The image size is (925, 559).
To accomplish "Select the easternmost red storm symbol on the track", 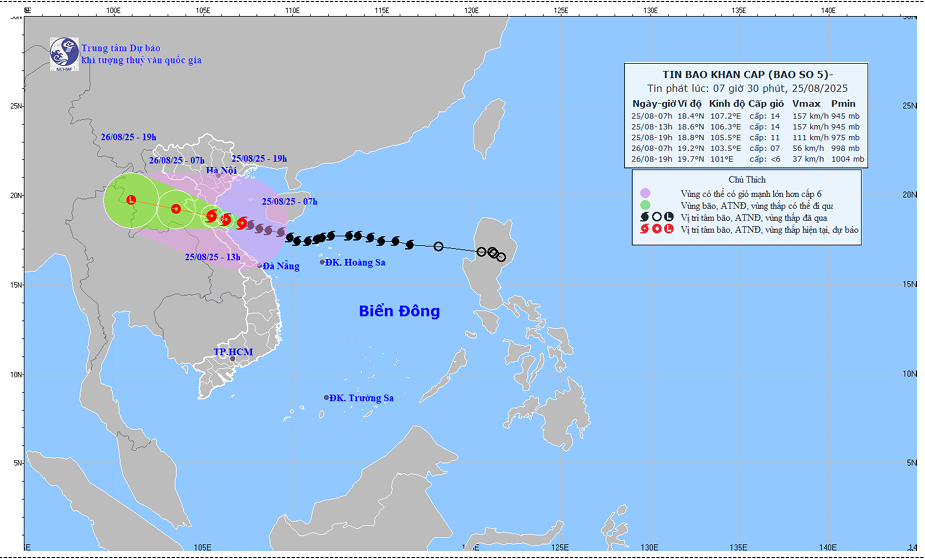I will (x=242, y=223).
